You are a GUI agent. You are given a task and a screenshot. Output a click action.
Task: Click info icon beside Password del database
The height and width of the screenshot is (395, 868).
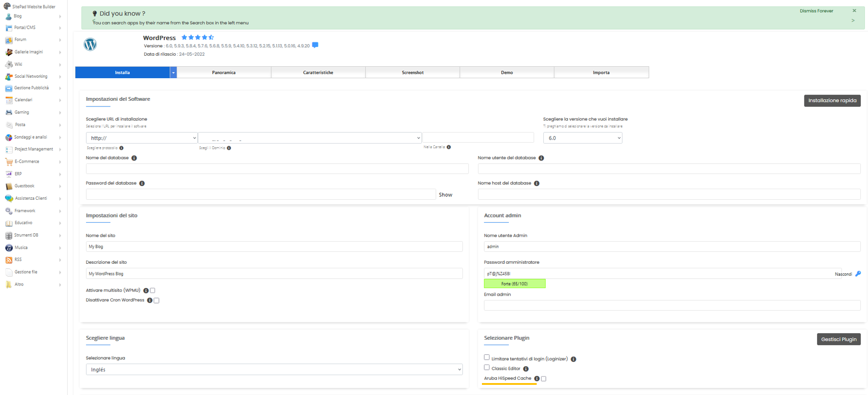[142, 183]
